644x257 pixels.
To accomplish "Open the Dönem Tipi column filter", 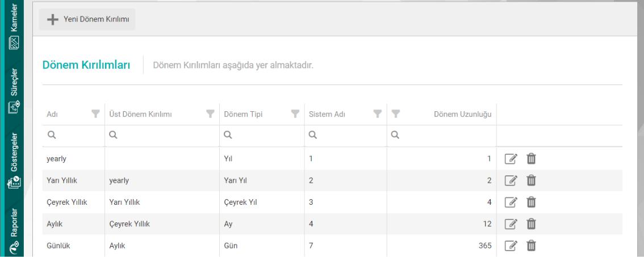I will (295, 114).
